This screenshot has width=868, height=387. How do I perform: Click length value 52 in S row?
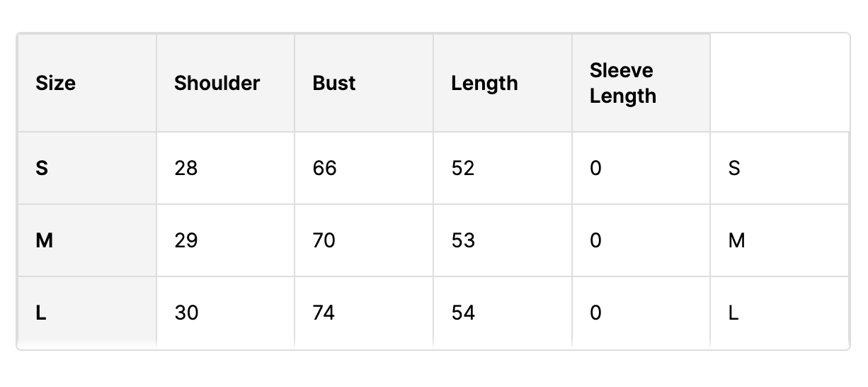click(x=463, y=169)
